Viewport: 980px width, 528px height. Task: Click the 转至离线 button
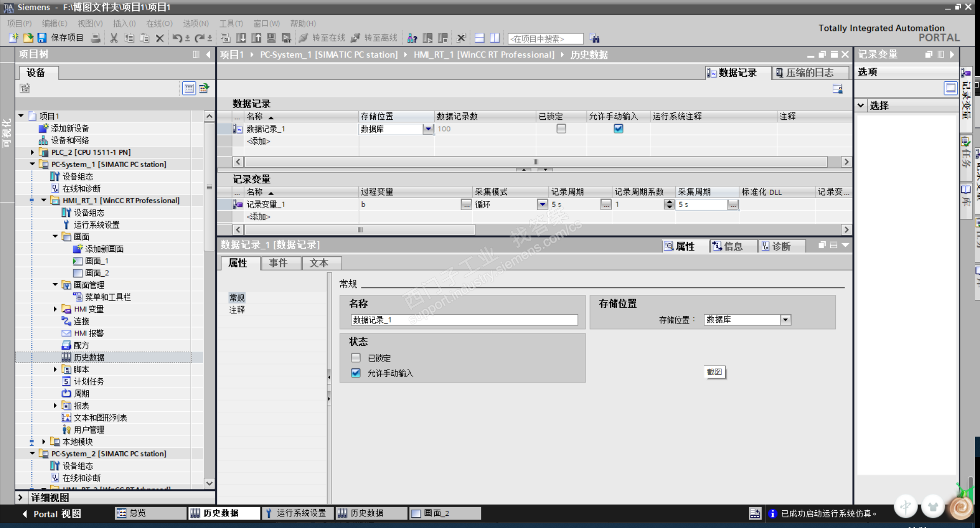[374, 38]
